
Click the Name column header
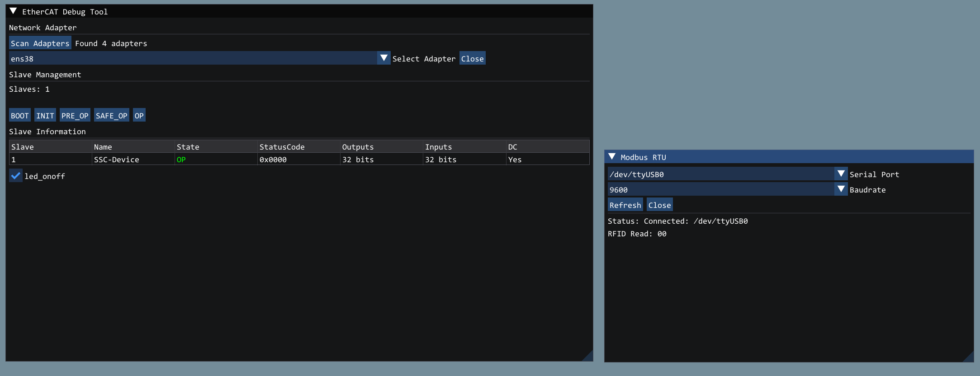pyautogui.click(x=133, y=146)
